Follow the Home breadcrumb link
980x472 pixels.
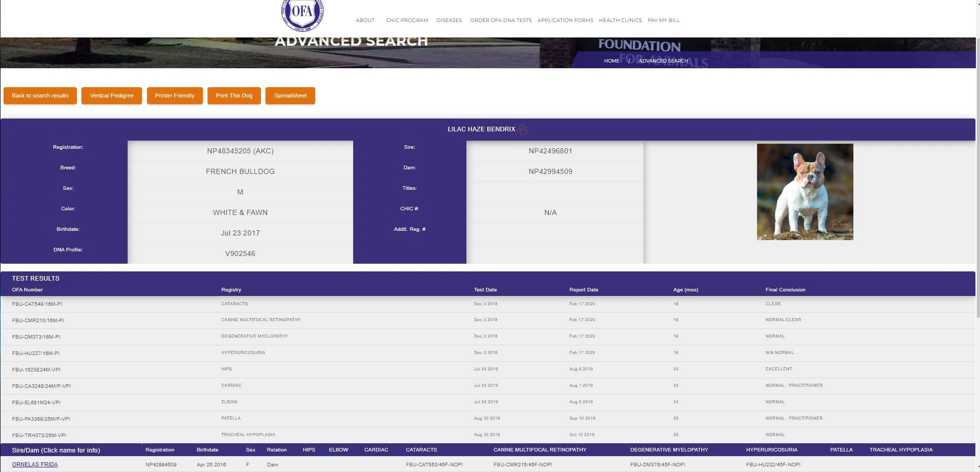pyautogui.click(x=611, y=61)
